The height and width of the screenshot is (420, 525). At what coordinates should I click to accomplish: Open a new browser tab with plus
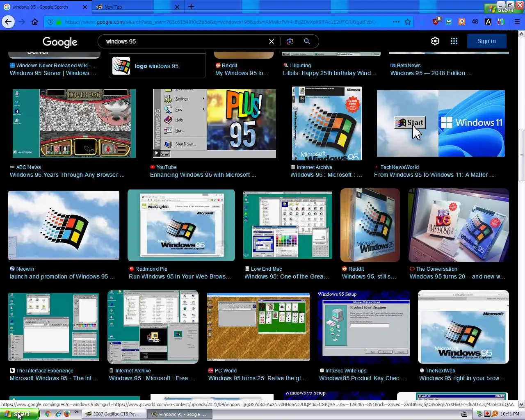191,7
